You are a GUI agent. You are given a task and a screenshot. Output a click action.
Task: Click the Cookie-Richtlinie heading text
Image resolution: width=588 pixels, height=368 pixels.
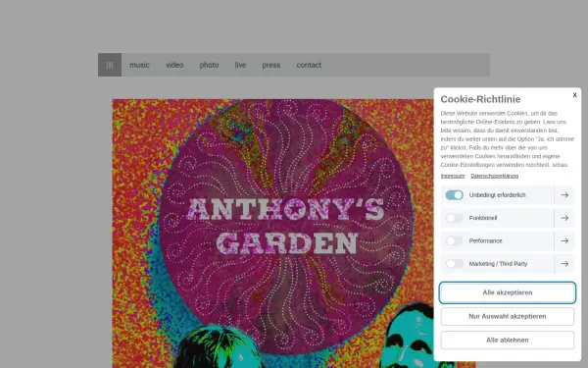coord(480,99)
